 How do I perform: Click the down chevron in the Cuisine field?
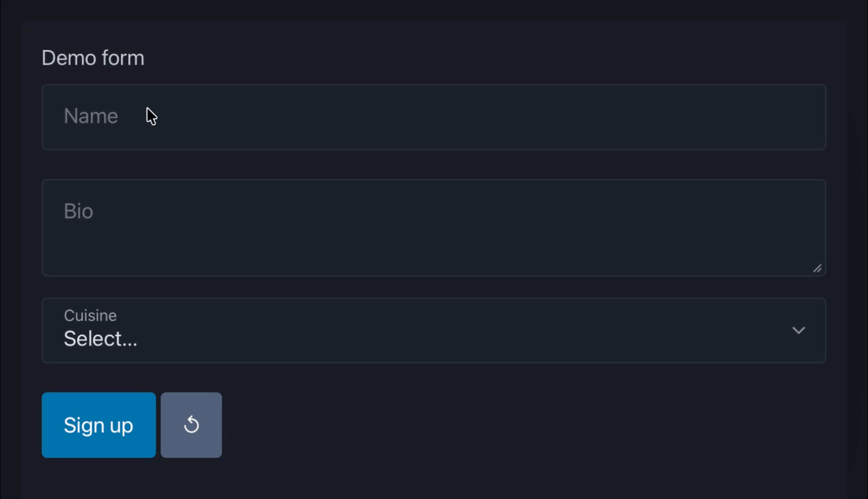[x=798, y=331]
